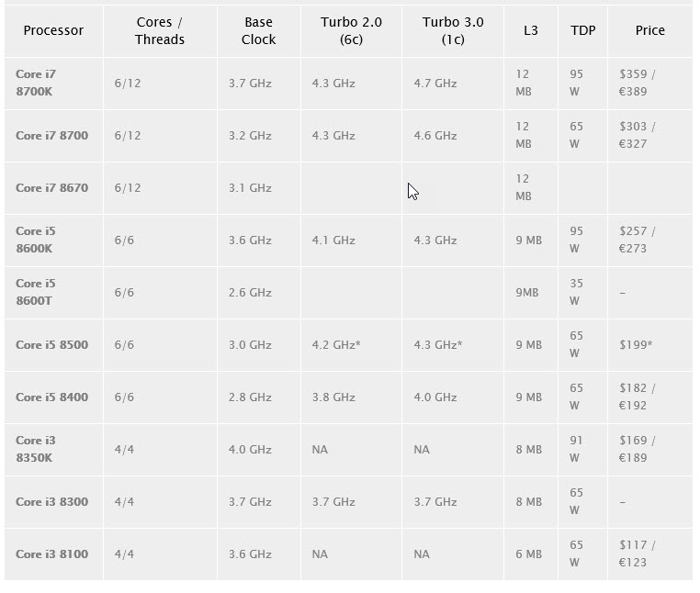This screenshot has width=700, height=593.
Task: Select the "Turbo 3.0 (1c)" column header
Action: click(x=453, y=30)
